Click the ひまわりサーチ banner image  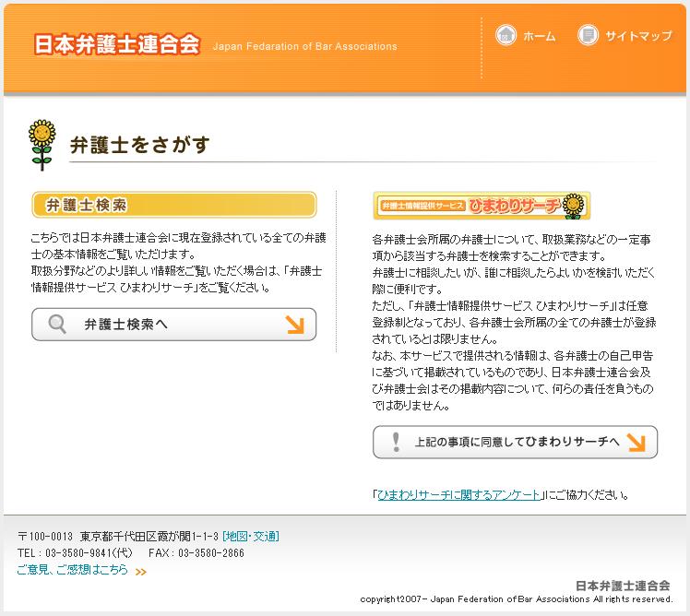482,206
